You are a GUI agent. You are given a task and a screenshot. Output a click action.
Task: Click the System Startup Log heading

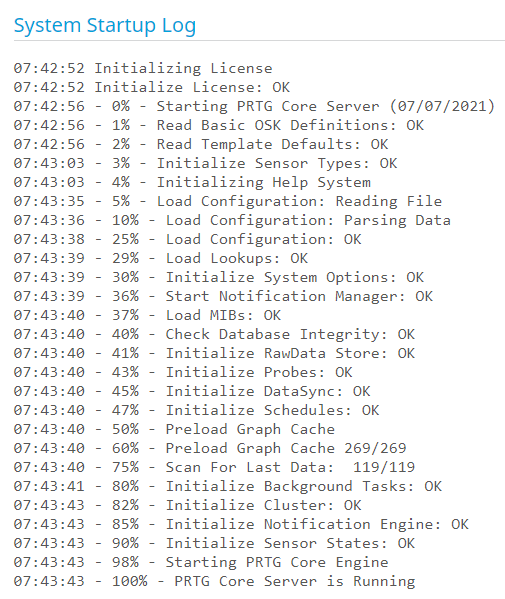(105, 26)
